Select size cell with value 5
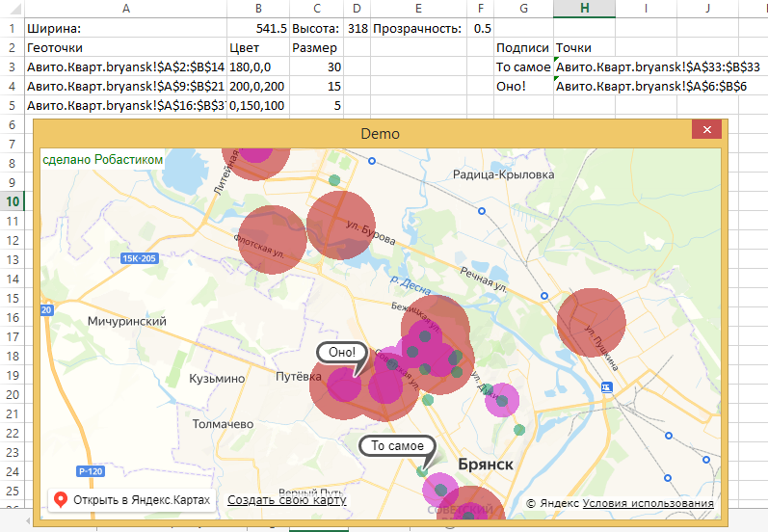Screen dimensions: 768x532 click(x=316, y=105)
